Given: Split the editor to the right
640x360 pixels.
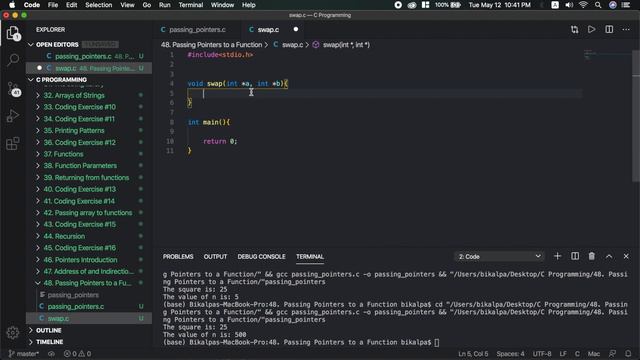Looking at the screenshot, I should 609,29.
